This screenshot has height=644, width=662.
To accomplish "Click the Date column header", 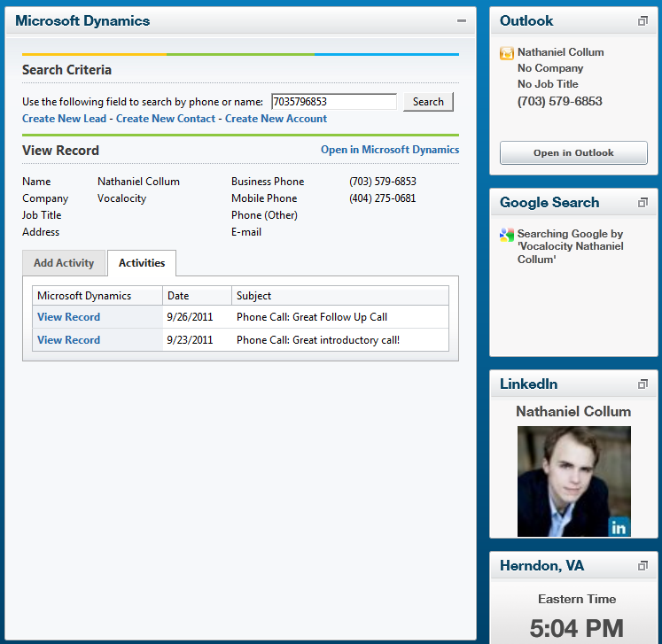I will (197, 295).
